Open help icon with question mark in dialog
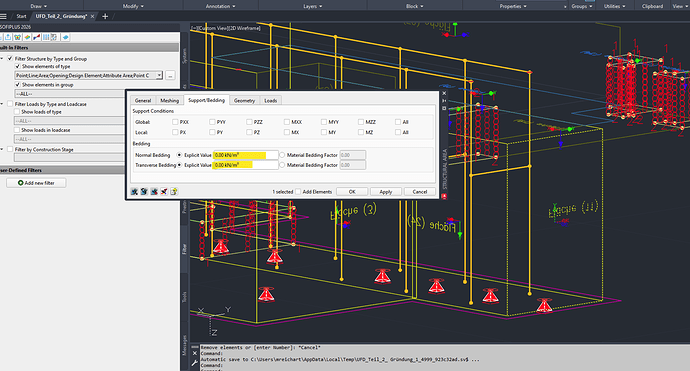The width and height of the screenshot is (690, 371). tap(174, 191)
